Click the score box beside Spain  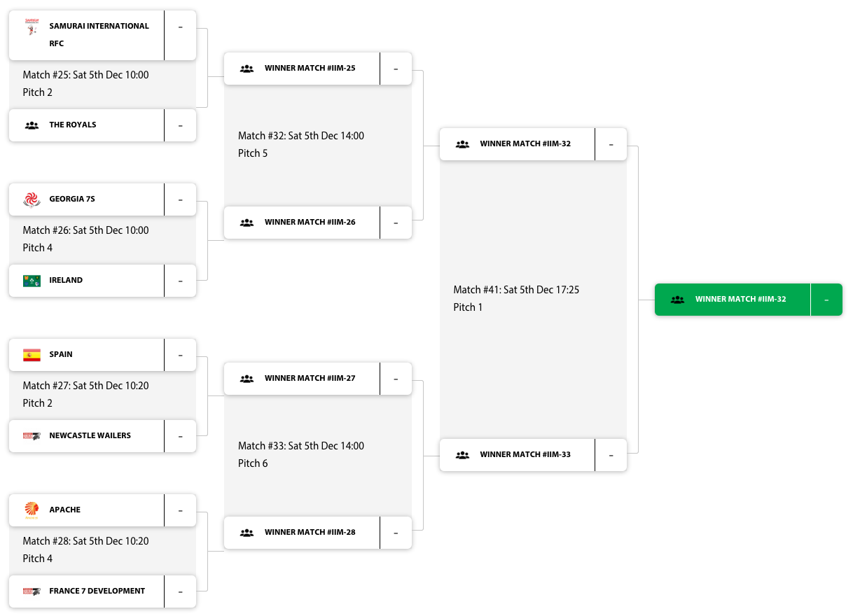pyautogui.click(x=180, y=355)
